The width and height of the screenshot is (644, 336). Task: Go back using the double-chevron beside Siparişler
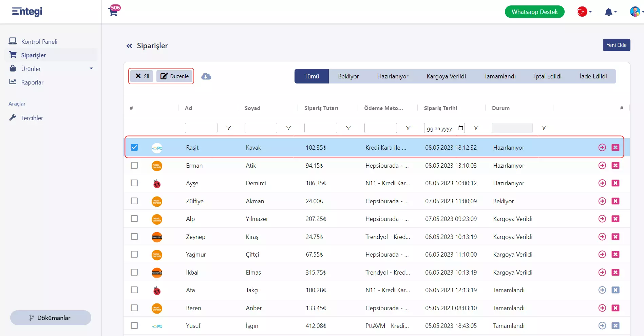coord(129,46)
